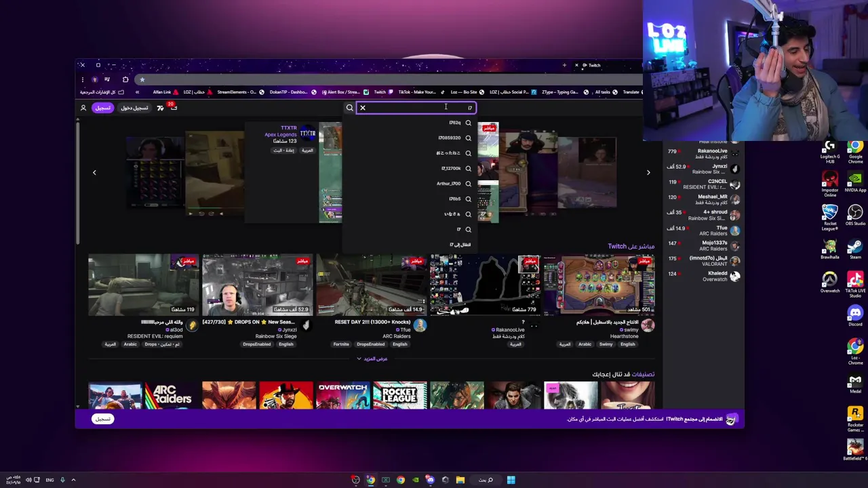Viewport: 868px width, 488px height.
Task: Open Discord desktop icon
Action: [x=855, y=315]
